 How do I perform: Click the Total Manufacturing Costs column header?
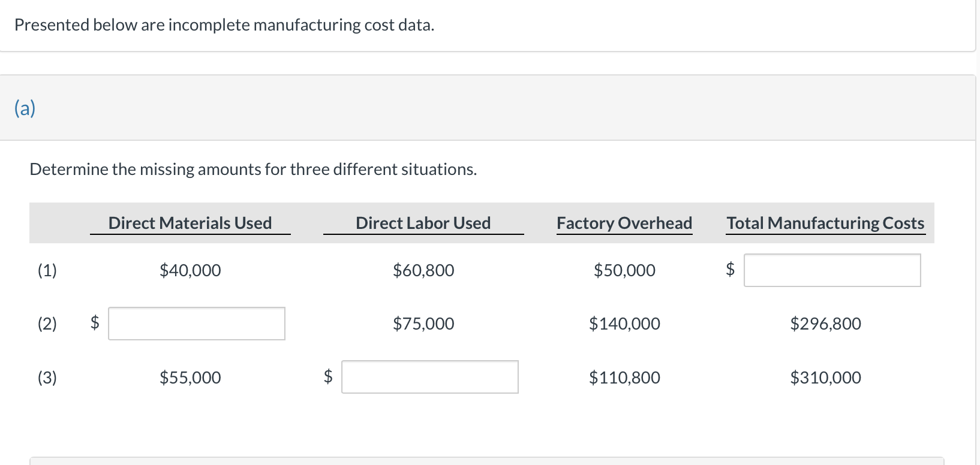coord(825,223)
